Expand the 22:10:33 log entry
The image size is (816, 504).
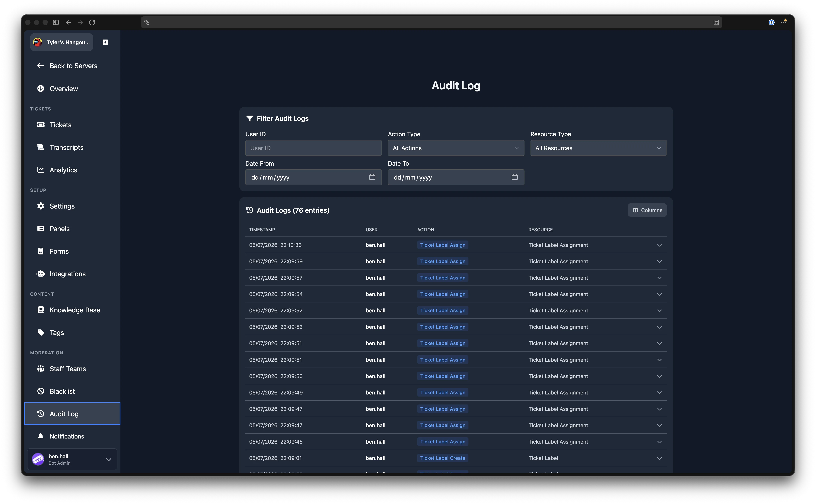(x=659, y=245)
